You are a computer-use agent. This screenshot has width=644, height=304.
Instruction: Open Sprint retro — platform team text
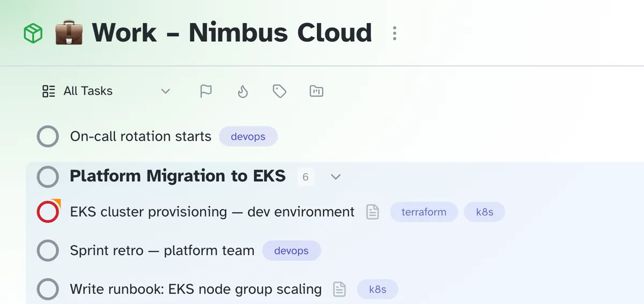(x=162, y=250)
